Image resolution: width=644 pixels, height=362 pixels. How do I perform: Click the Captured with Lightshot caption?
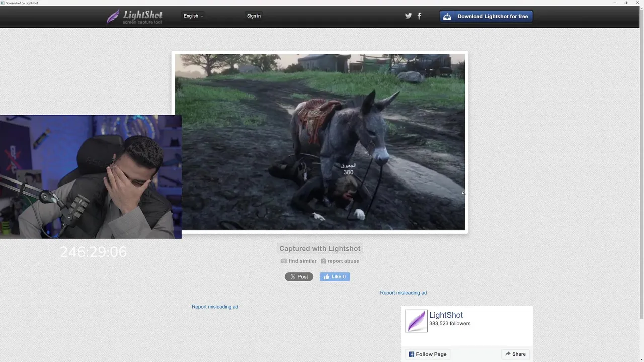pos(320,249)
